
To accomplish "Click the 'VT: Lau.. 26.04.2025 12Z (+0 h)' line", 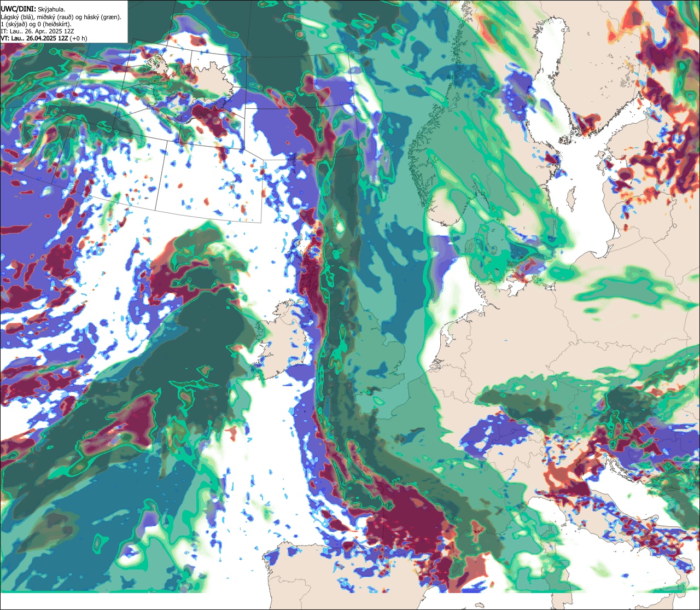I will 44,38.
